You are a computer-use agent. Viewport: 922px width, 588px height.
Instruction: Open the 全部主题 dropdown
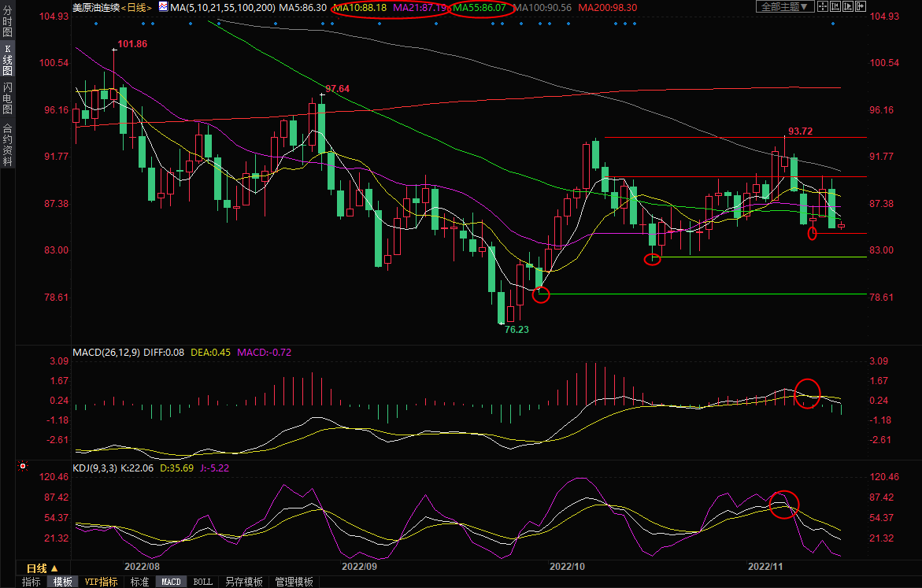[x=783, y=6]
